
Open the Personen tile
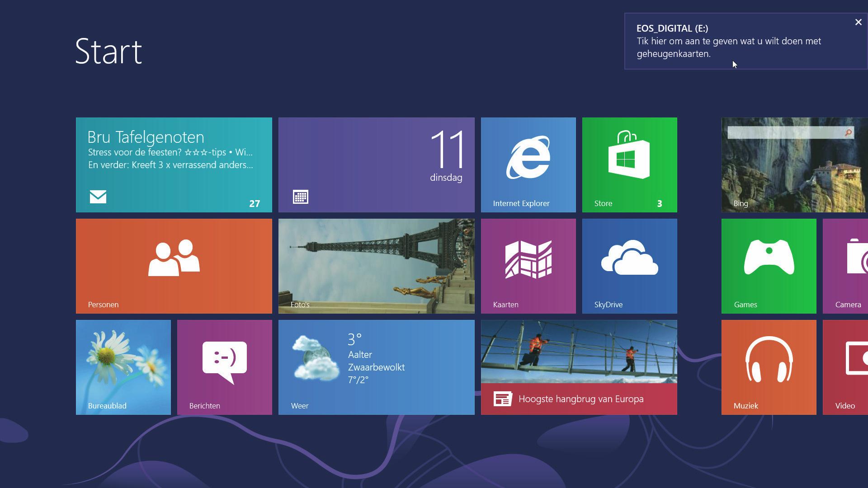click(174, 266)
